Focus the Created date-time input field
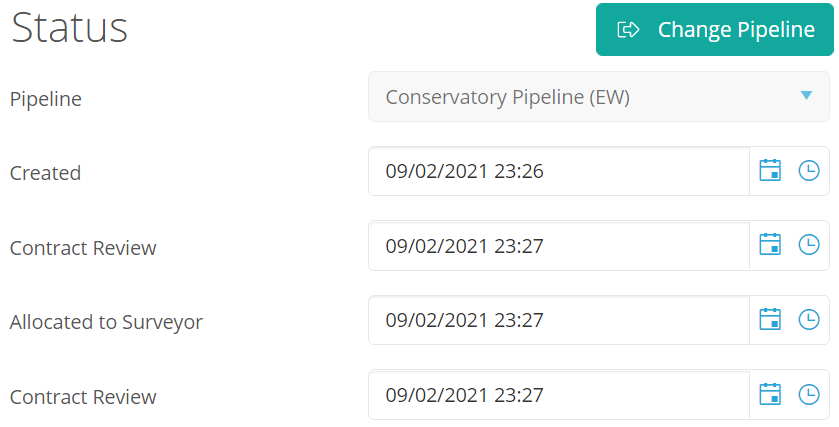This screenshot has height=427, width=839. [559, 171]
